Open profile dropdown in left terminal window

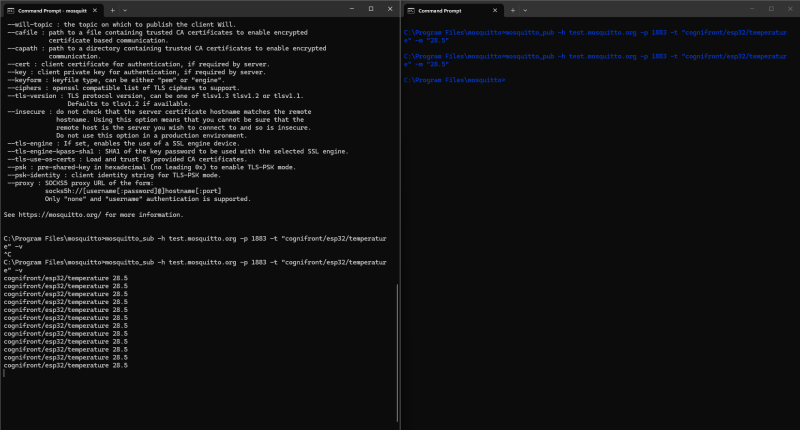[125, 10]
